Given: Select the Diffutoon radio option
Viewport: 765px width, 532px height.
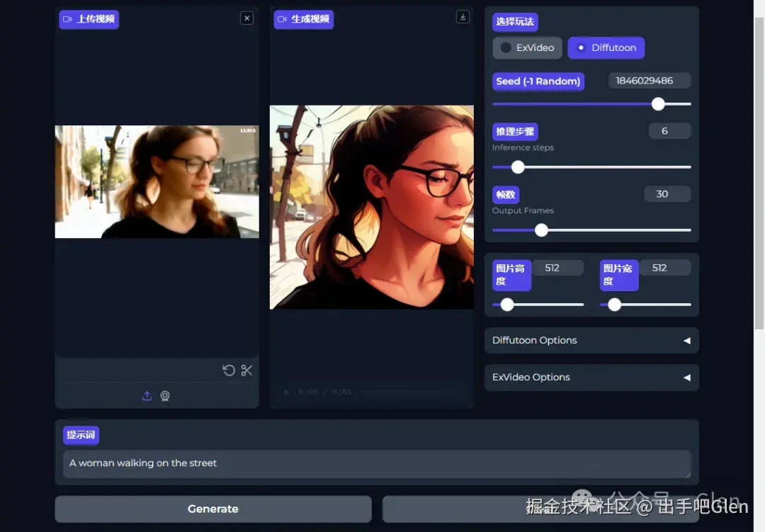Looking at the screenshot, I should (x=606, y=48).
